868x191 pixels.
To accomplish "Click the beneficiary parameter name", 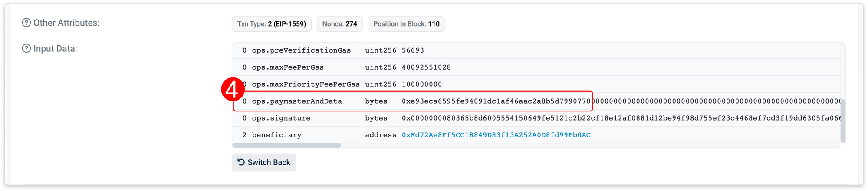I will (276, 135).
